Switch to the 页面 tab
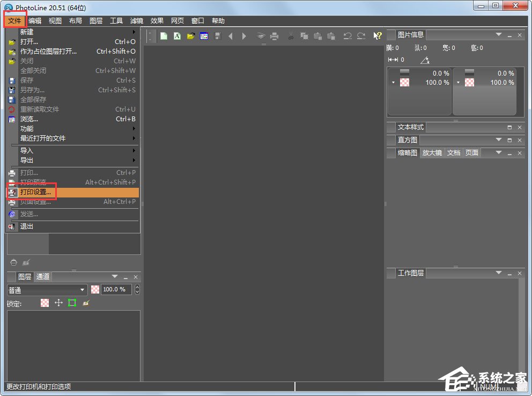 [x=471, y=153]
